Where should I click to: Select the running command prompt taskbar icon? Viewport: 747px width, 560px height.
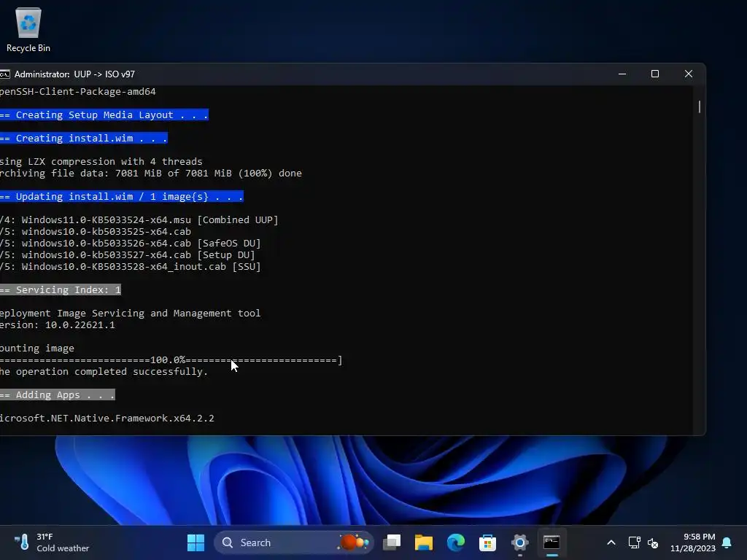pyautogui.click(x=551, y=542)
